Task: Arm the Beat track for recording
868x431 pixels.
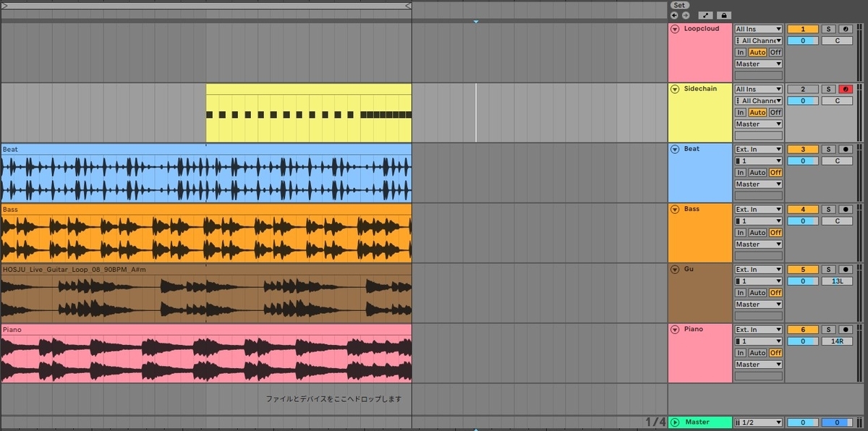Action: [846, 149]
